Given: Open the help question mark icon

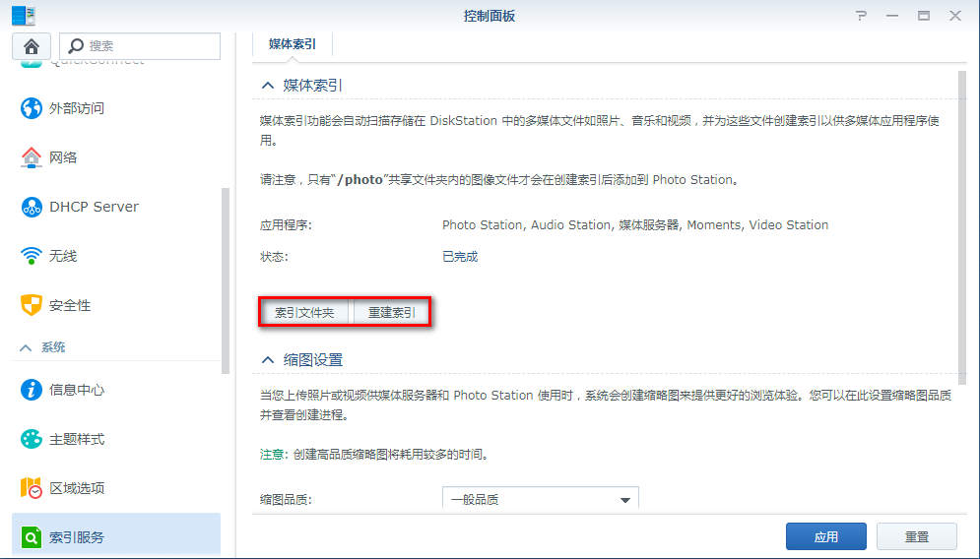Looking at the screenshot, I should tap(861, 16).
